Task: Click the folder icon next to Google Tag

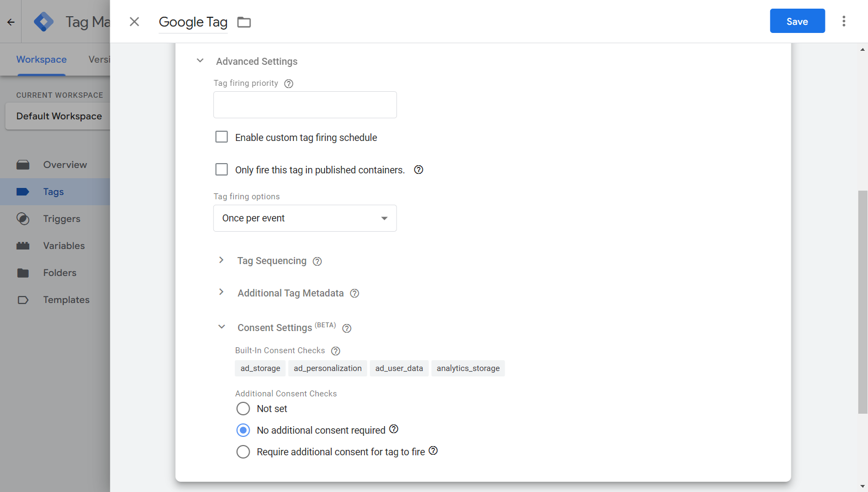Action: 244,22
